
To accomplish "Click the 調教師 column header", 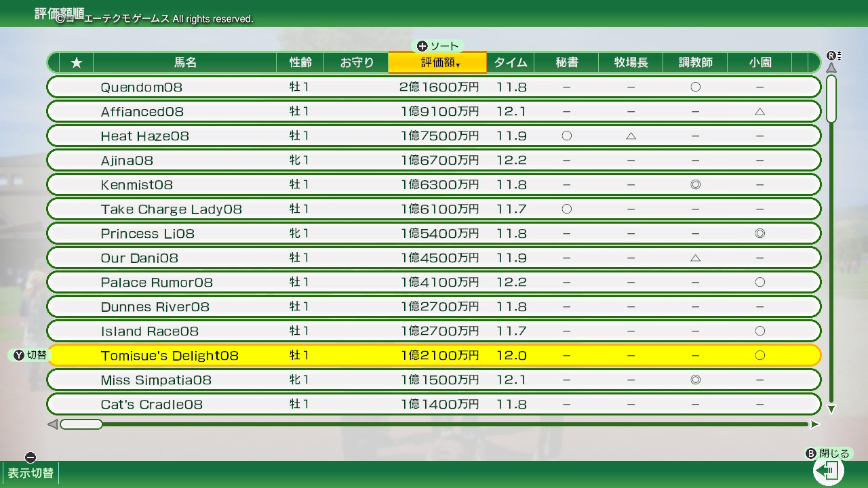I will (695, 63).
